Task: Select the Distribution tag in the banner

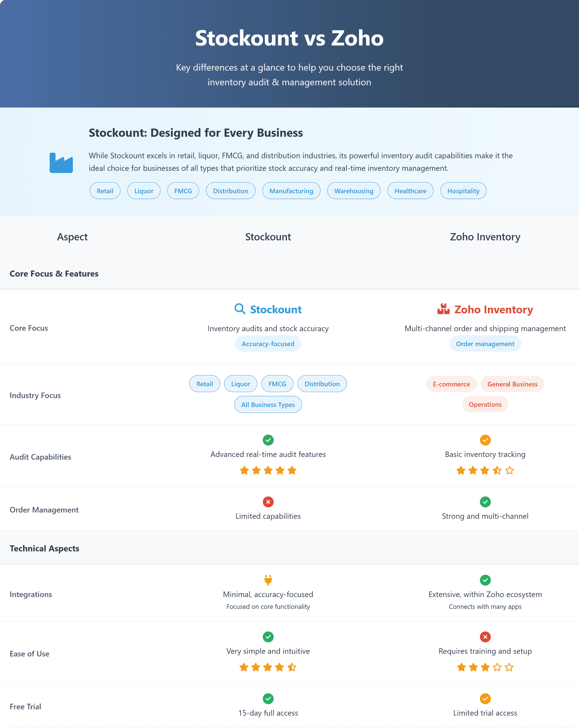Action: click(x=231, y=191)
